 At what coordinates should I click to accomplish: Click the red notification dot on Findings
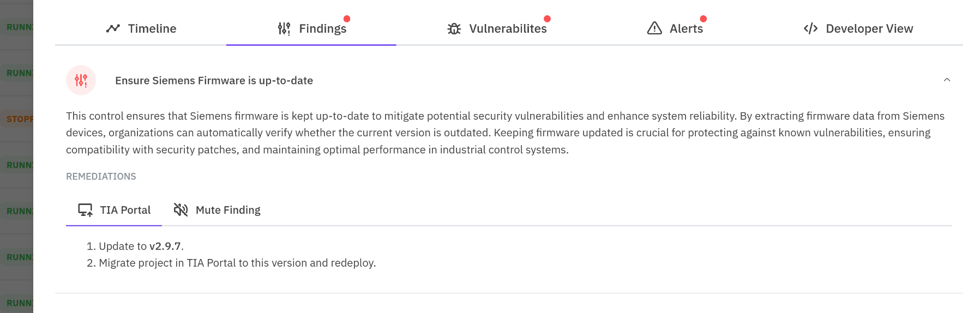click(347, 19)
